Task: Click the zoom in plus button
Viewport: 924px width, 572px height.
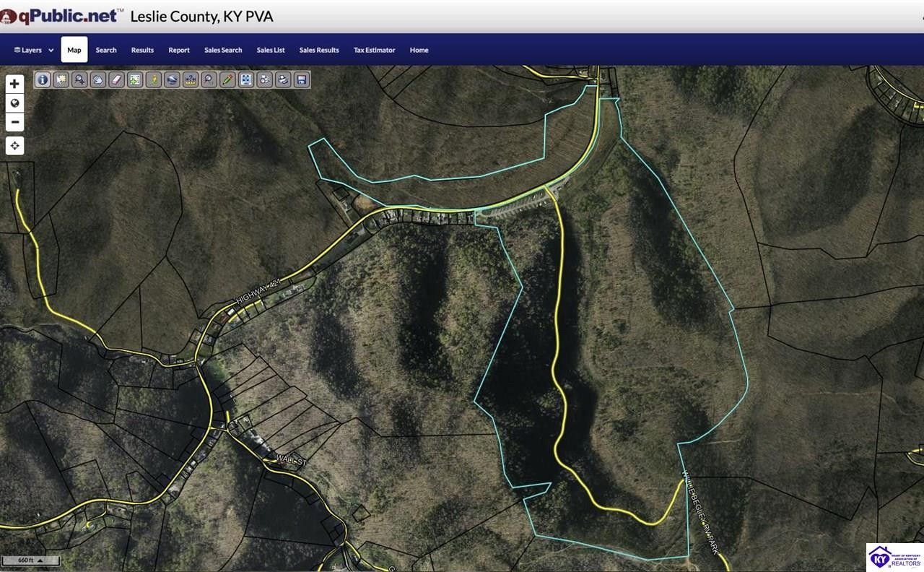Action: point(14,83)
